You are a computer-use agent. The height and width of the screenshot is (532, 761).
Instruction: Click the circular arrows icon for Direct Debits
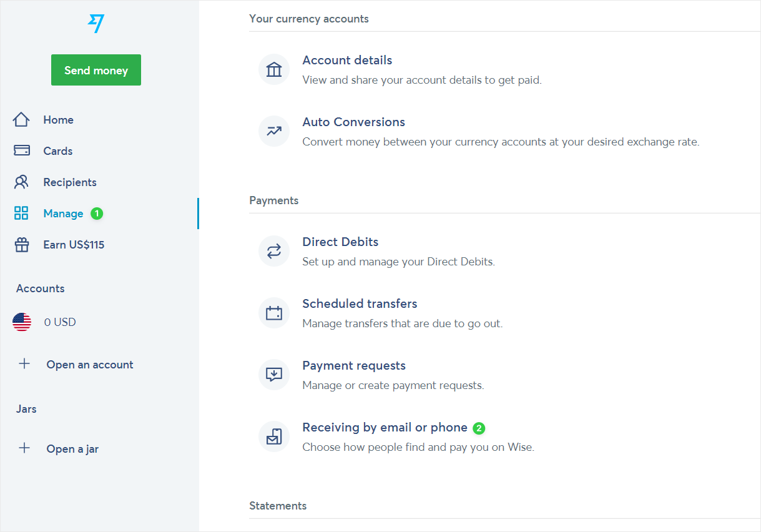coord(273,250)
